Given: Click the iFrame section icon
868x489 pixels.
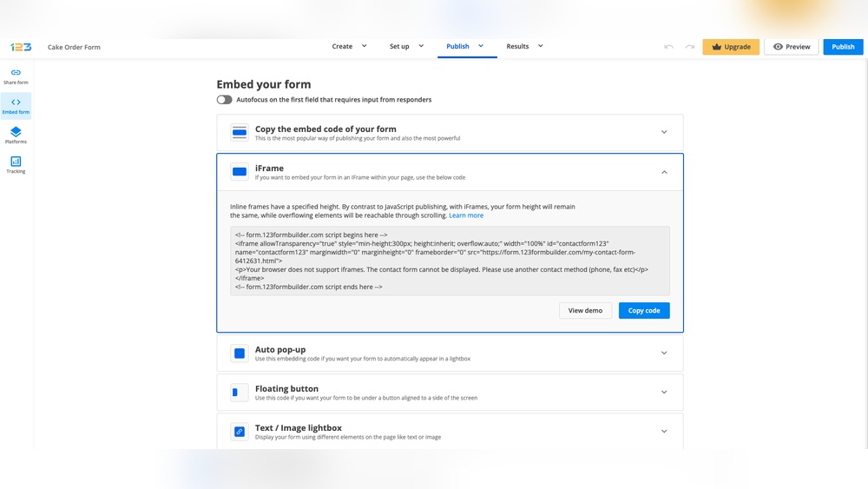Looking at the screenshot, I should click(x=240, y=172).
